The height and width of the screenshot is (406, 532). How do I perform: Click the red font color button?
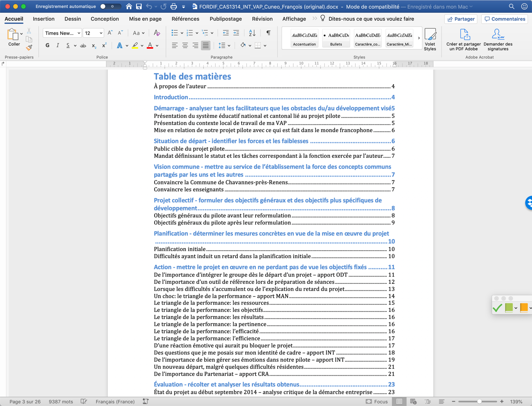[x=150, y=46]
